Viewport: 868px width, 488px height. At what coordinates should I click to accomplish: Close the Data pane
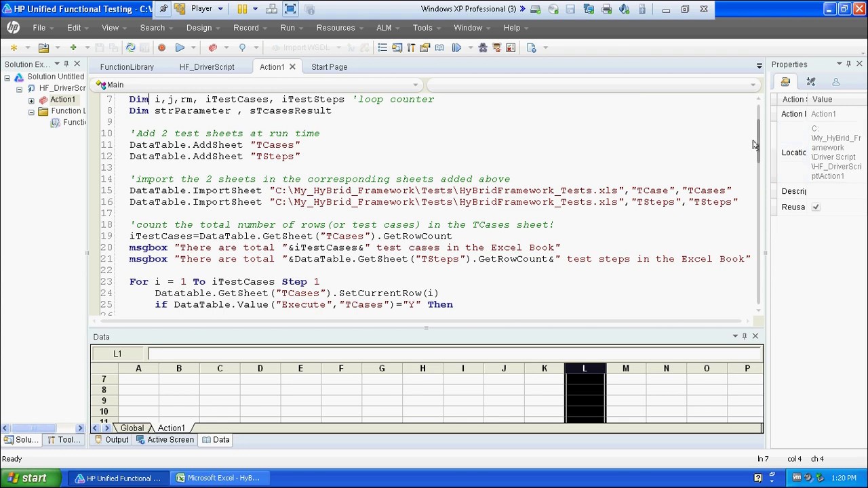click(755, 336)
